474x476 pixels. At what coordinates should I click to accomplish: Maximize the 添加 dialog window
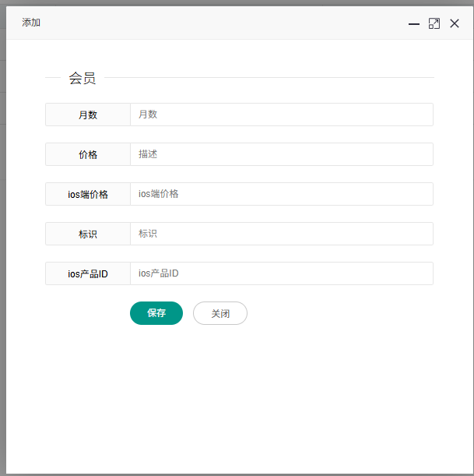(x=434, y=24)
